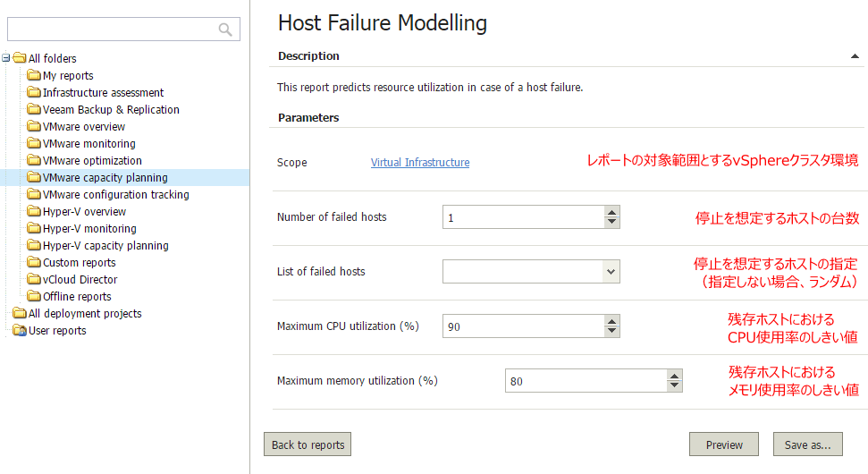This screenshot has height=474, width=868.
Task: Select Hyper-V monitoring in the tree
Action: coord(89,229)
